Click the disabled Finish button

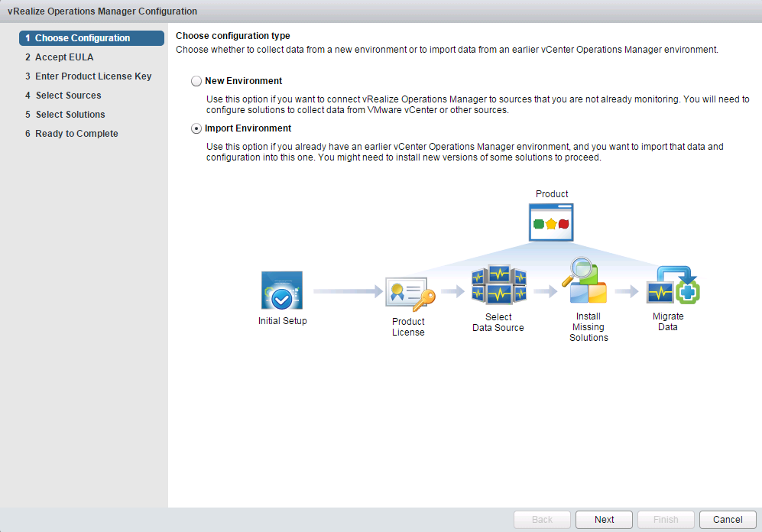click(x=666, y=519)
